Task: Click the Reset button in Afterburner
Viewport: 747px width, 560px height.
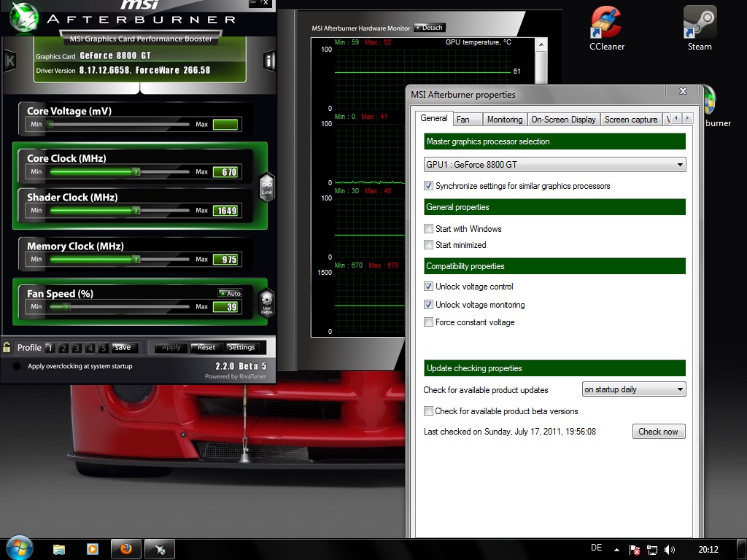Action: click(206, 347)
